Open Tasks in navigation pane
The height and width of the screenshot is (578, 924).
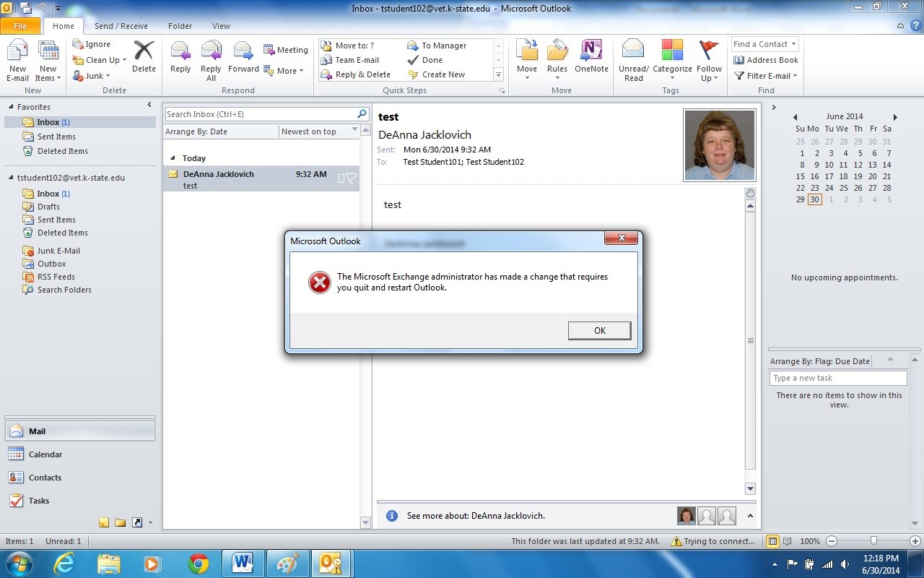click(x=79, y=501)
